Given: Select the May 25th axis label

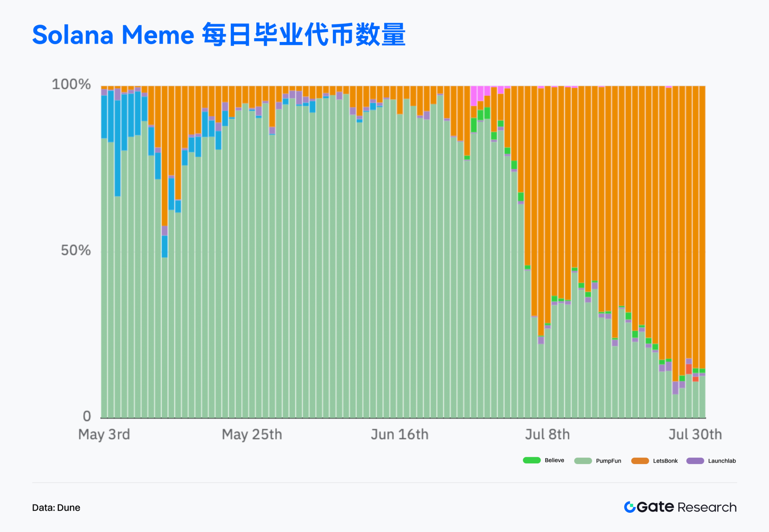Looking at the screenshot, I should point(252,434).
